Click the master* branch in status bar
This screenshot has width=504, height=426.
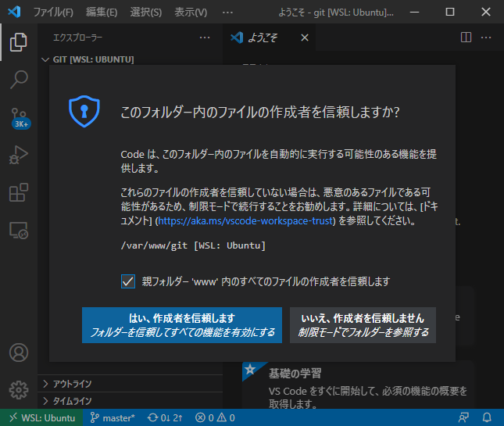click(x=113, y=417)
